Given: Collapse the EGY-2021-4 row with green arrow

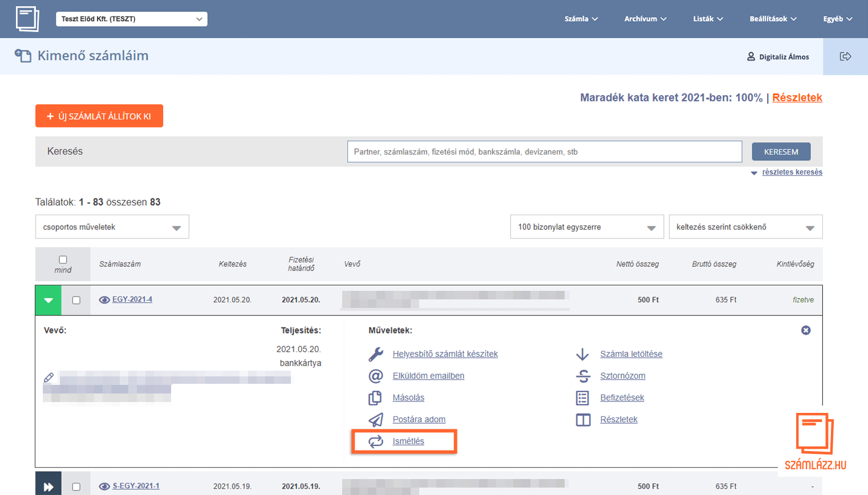Looking at the screenshot, I should 48,300.
